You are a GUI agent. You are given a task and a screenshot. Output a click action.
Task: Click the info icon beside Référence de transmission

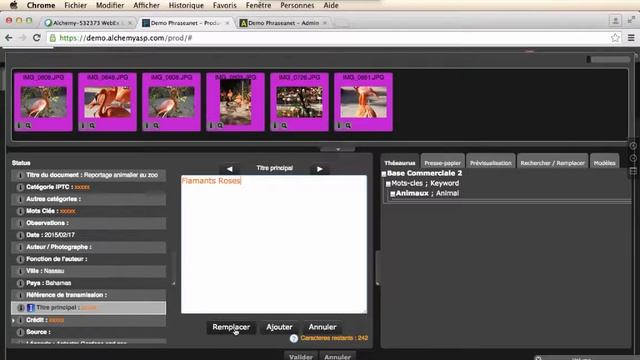pyautogui.click(x=20, y=295)
